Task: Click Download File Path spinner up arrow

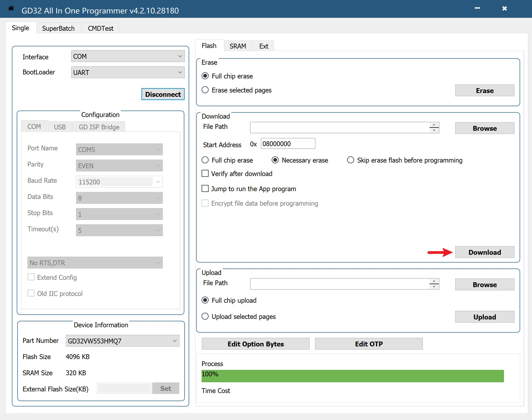Action: [434, 125]
